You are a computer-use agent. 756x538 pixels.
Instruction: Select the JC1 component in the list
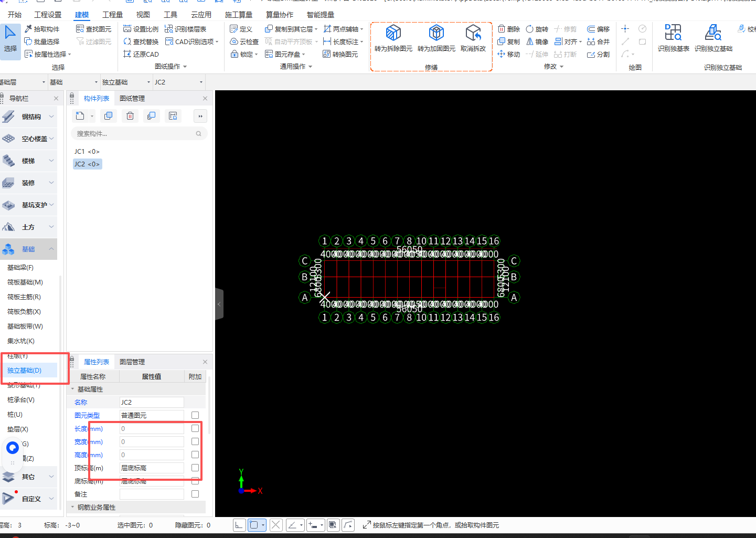coord(87,152)
